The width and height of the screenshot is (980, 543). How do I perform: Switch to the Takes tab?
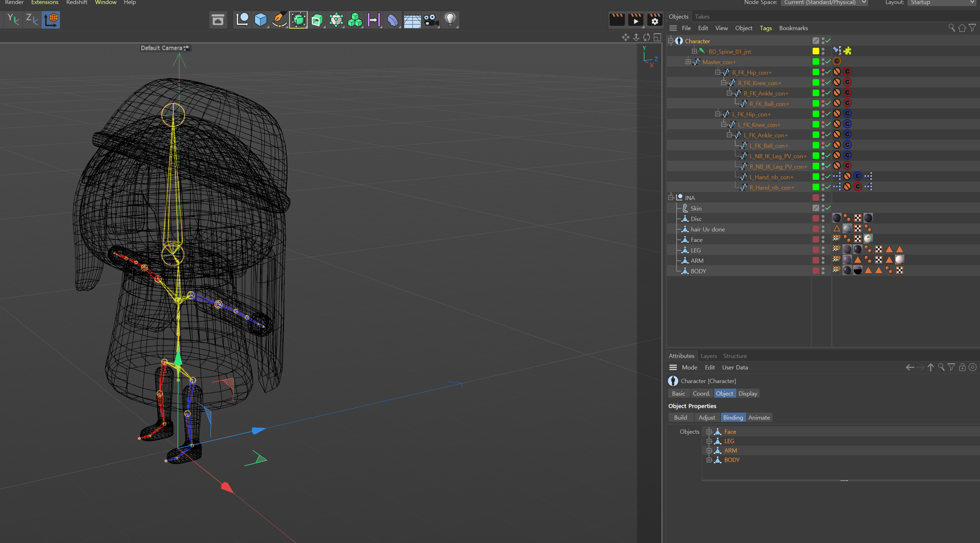pyautogui.click(x=702, y=17)
